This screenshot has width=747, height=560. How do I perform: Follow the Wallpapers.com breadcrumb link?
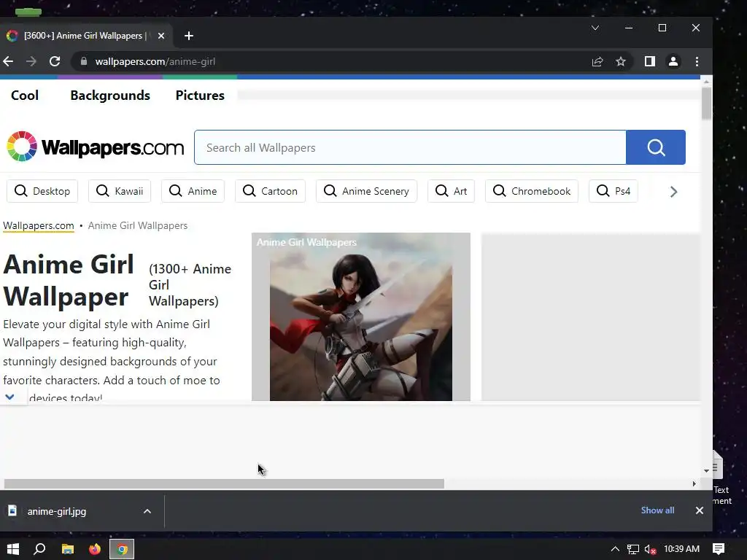39,226
